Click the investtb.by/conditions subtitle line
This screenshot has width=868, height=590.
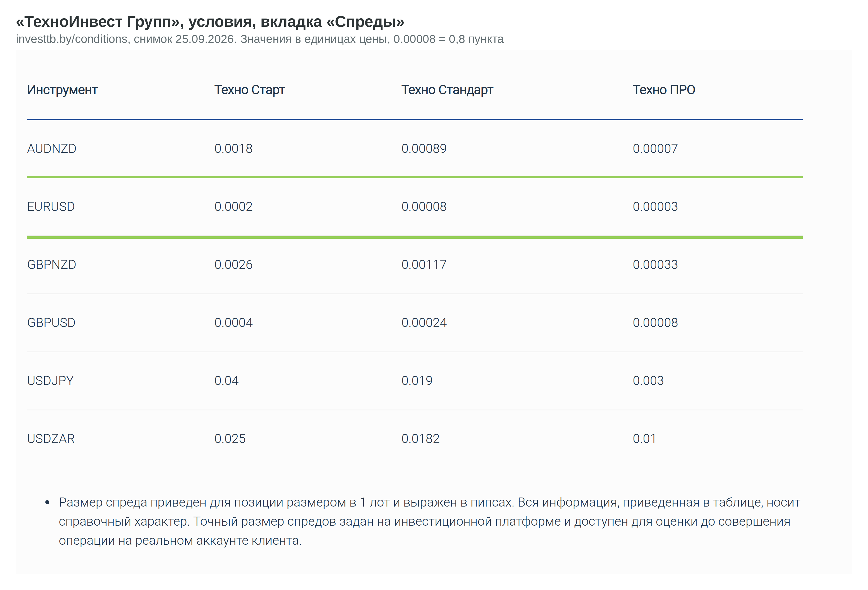260,39
